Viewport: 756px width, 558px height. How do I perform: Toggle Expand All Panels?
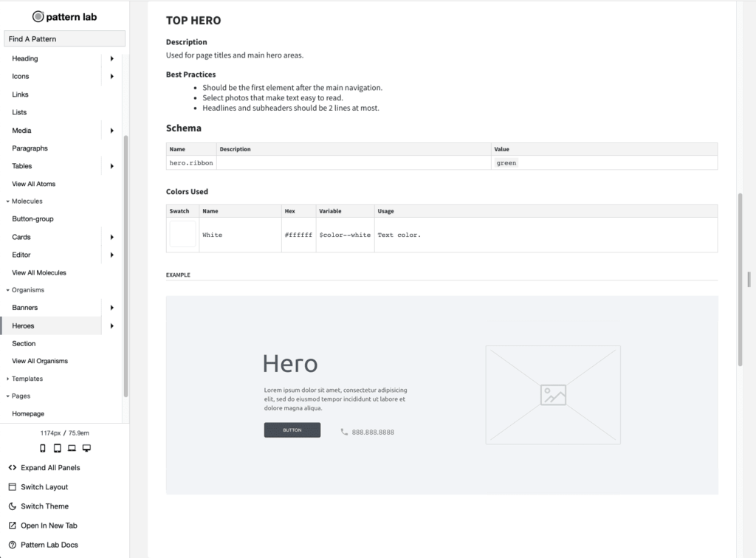pos(49,468)
